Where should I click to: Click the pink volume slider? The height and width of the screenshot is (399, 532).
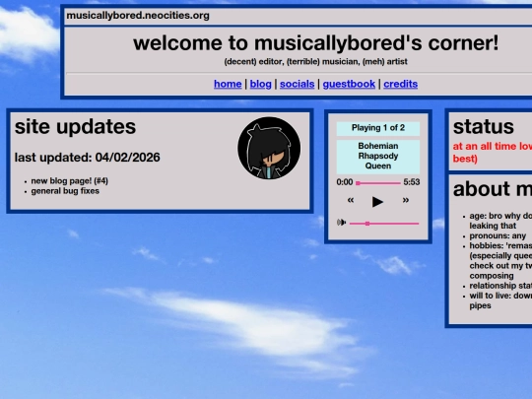pos(384,224)
